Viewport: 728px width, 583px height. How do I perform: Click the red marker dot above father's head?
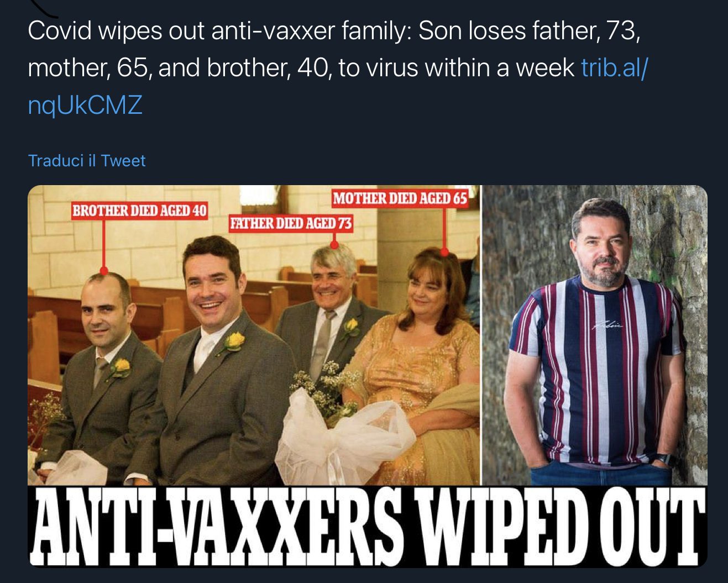click(x=334, y=245)
